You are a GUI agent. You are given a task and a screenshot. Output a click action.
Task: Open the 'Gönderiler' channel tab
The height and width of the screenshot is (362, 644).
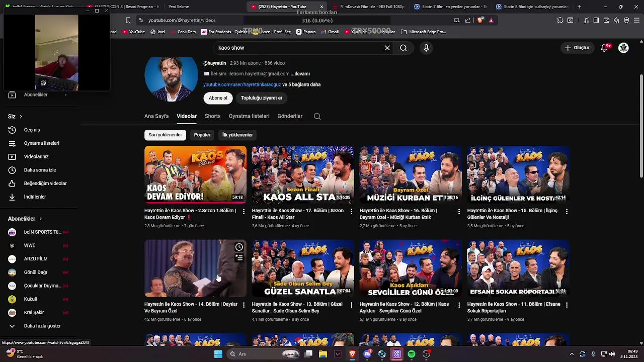click(x=290, y=116)
